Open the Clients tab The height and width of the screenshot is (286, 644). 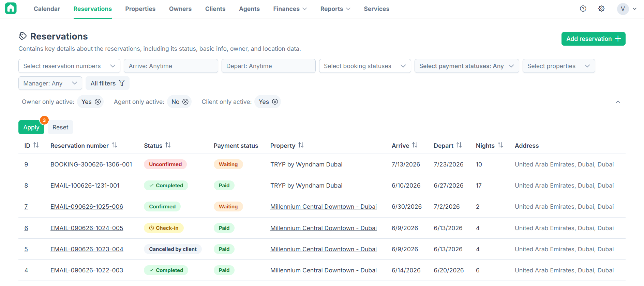coord(215,9)
